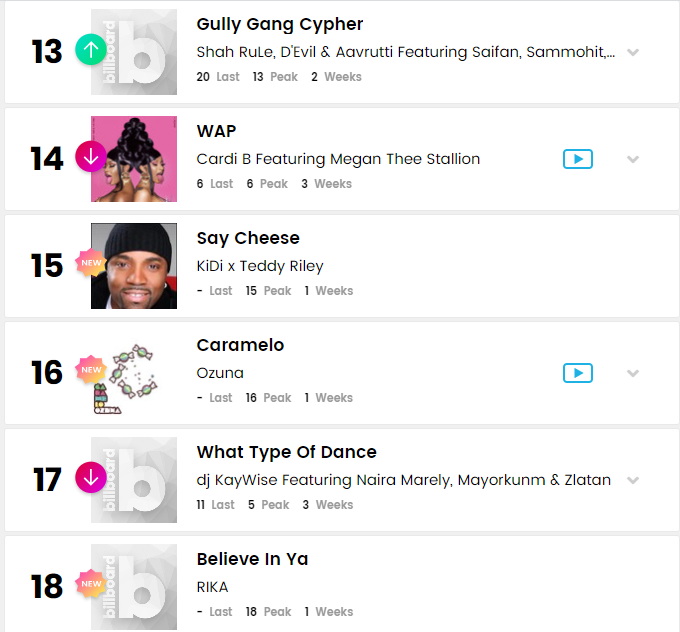Open the Say Cheese song title
Viewport: 680px width, 632px height.
click(x=248, y=239)
